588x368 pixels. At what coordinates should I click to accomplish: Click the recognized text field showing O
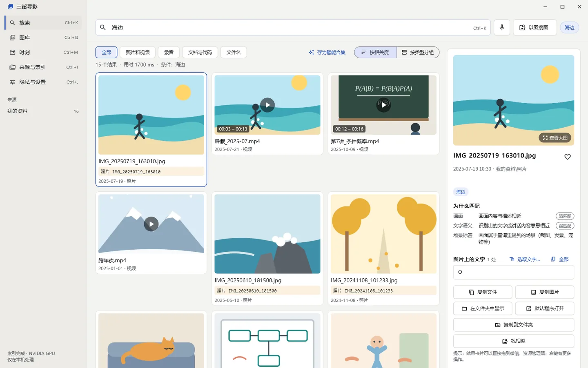(x=514, y=272)
